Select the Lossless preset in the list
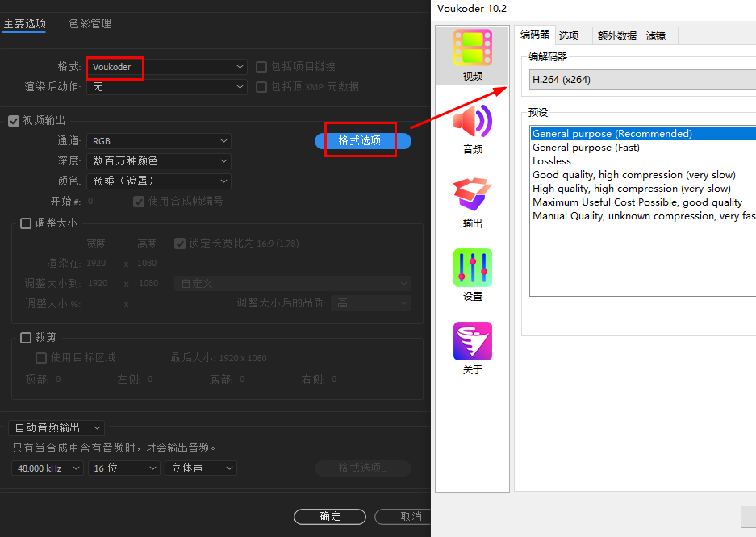Viewport: 756px width, 537px height. [551, 160]
